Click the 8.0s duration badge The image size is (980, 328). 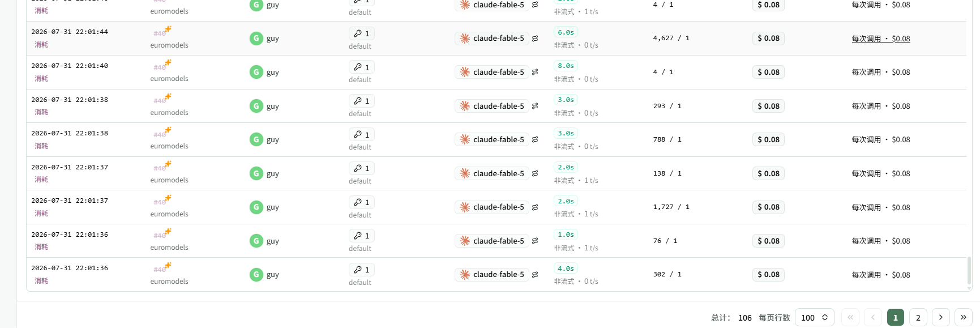[x=566, y=66]
